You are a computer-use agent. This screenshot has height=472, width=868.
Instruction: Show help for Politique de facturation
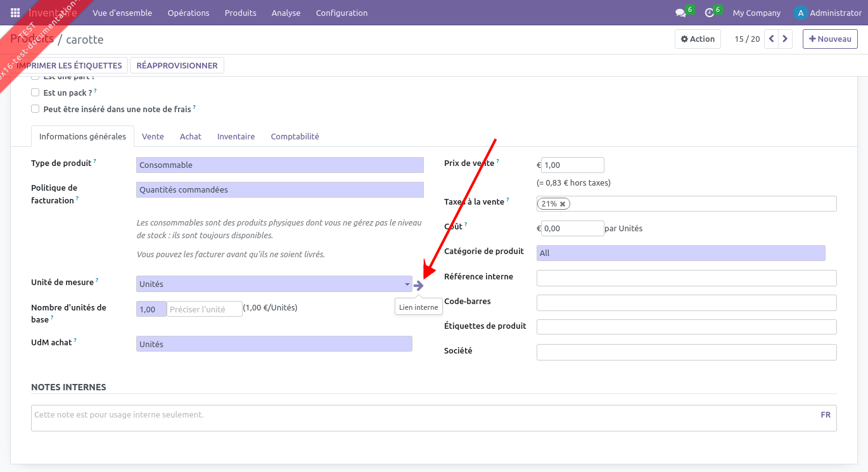click(77, 198)
